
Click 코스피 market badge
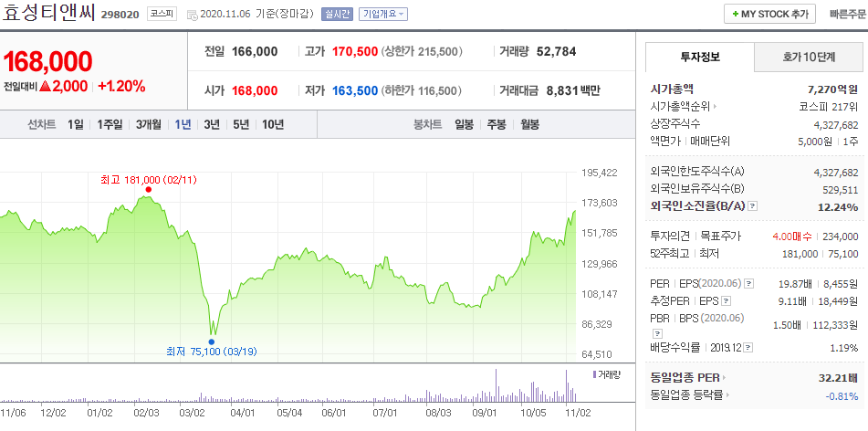(162, 15)
